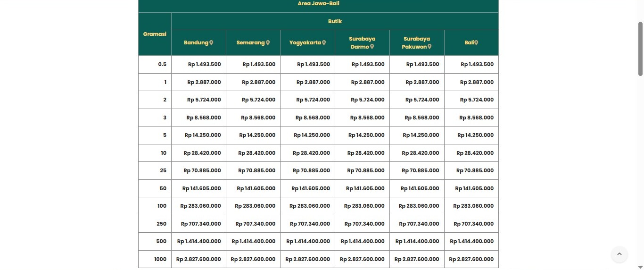Click the vertical scrollbar thumb
The height and width of the screenshot is (270, 644).
640,49
